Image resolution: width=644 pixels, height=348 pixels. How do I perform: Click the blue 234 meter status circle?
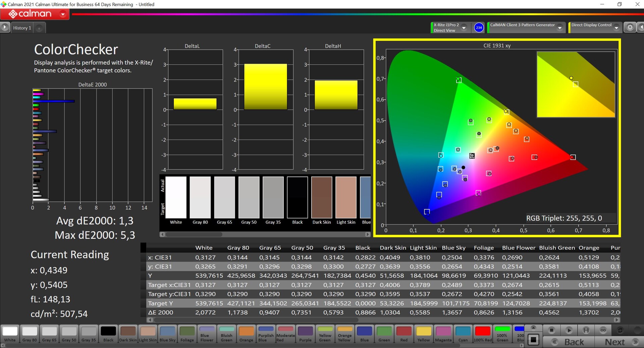479,27
